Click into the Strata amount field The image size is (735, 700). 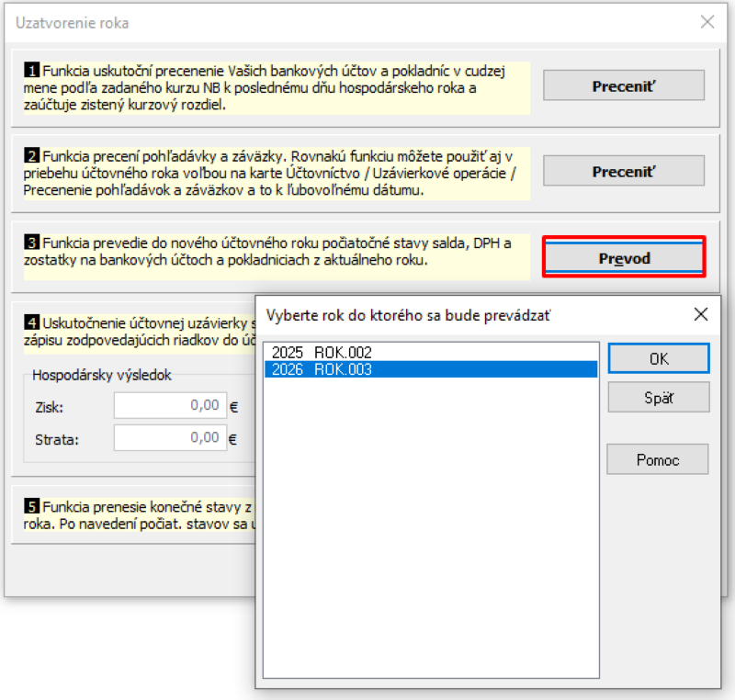tap(170, 438)
